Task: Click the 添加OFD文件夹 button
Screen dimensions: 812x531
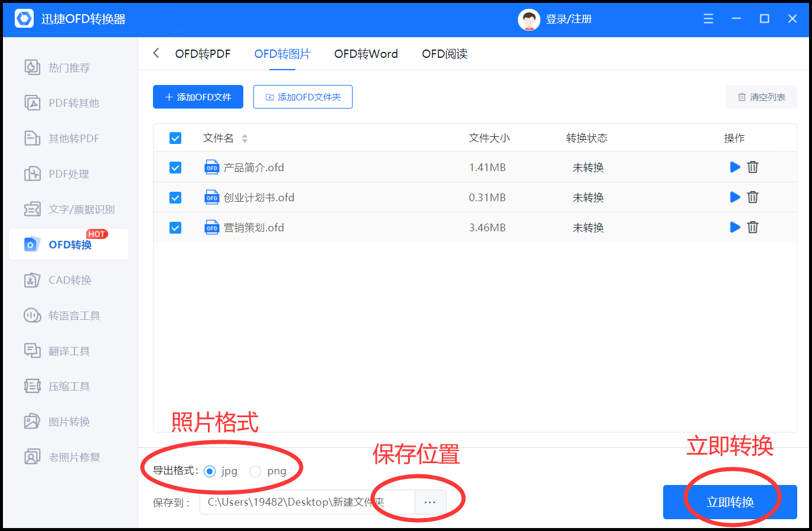Action: pyautogui.click(x=303, y=97)
